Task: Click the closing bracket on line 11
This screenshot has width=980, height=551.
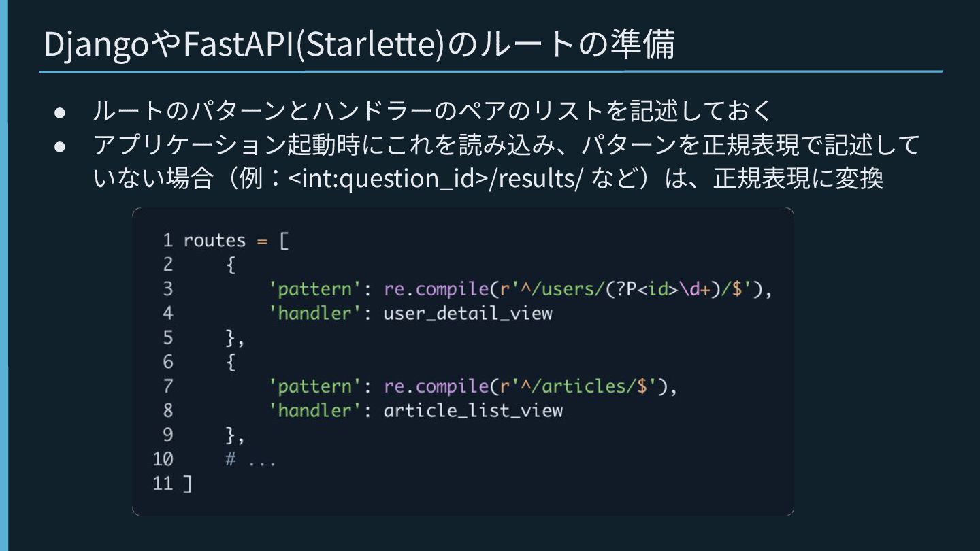Action: 188,484
